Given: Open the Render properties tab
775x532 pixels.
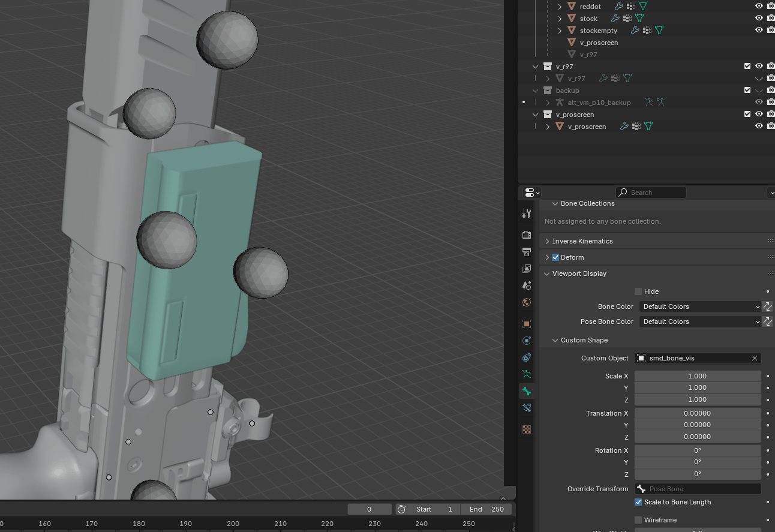Looking at the screenshot, I should point(527,235).
